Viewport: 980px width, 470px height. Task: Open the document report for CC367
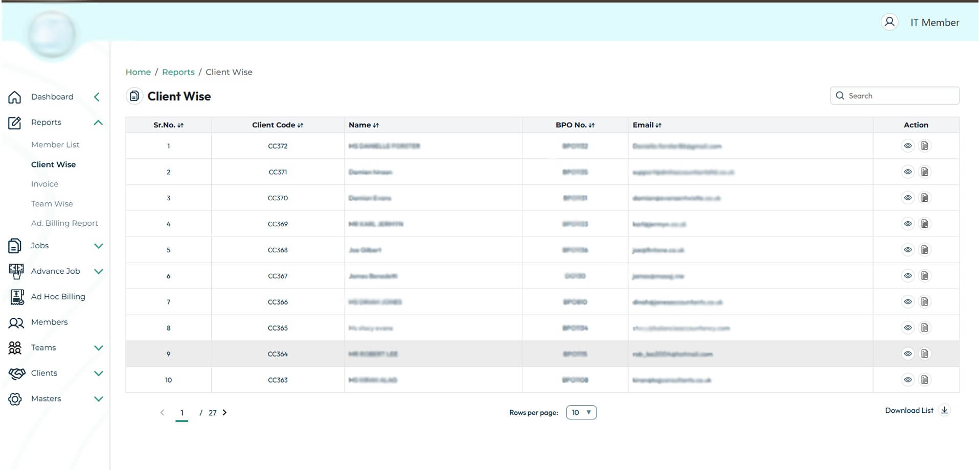click(x=924, y=276)
